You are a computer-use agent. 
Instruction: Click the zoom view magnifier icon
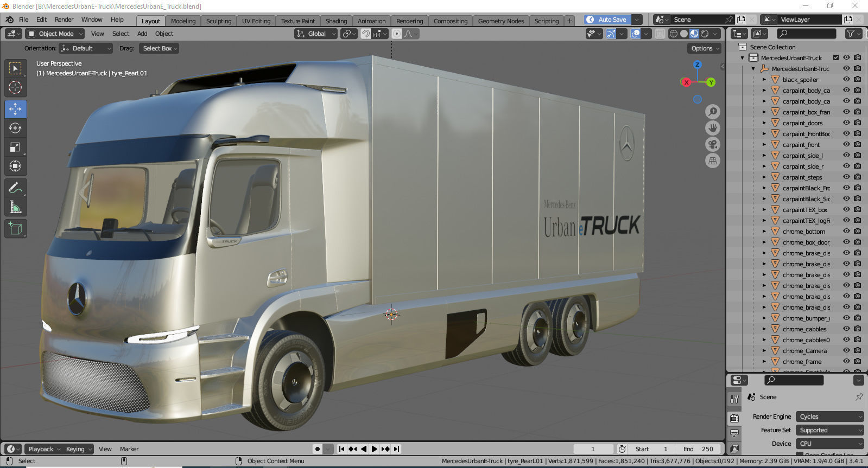[x=713, y=112]
